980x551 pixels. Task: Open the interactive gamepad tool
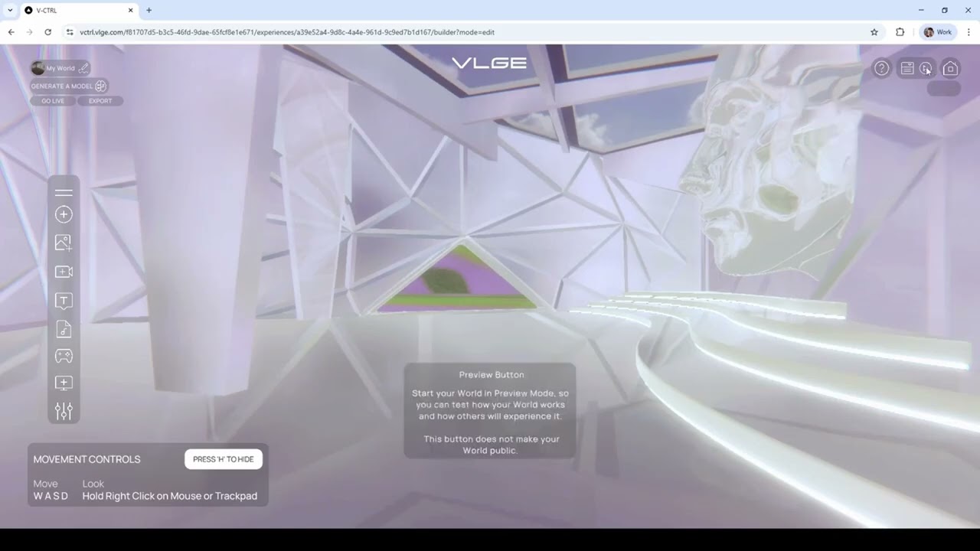64,356
